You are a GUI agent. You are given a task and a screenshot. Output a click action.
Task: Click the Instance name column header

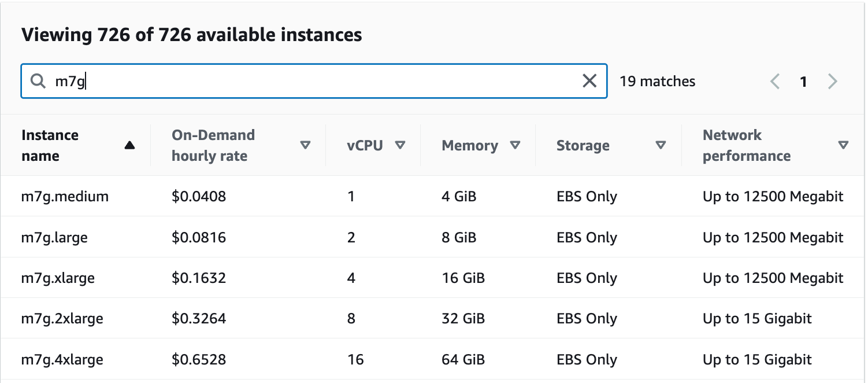tap(50, 146)
